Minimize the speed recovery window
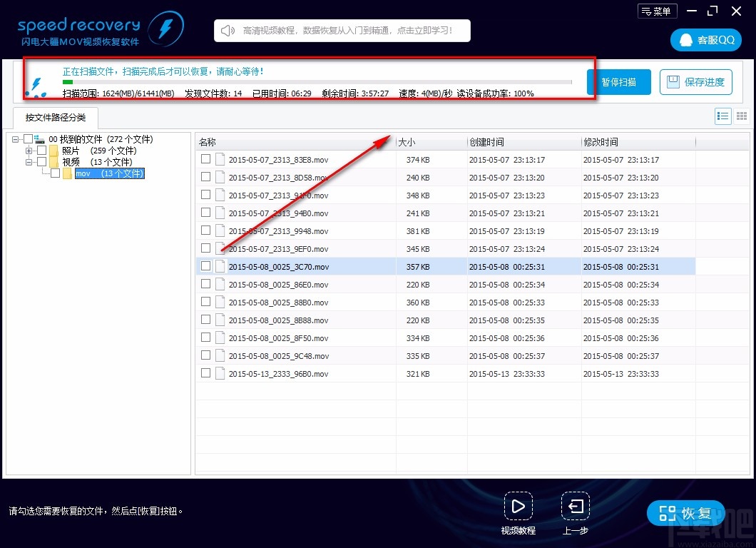 692,11
